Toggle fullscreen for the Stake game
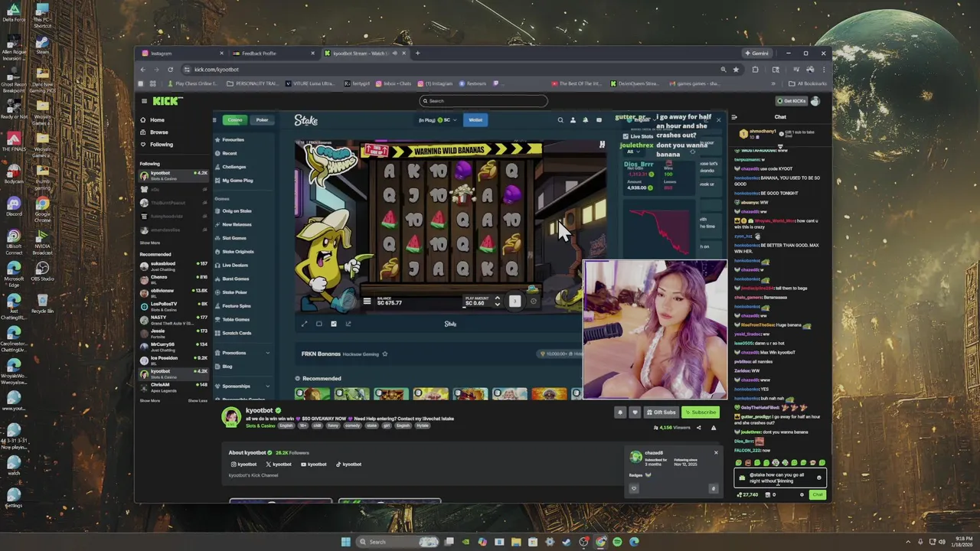980x551 pixels. click(304, 324)
